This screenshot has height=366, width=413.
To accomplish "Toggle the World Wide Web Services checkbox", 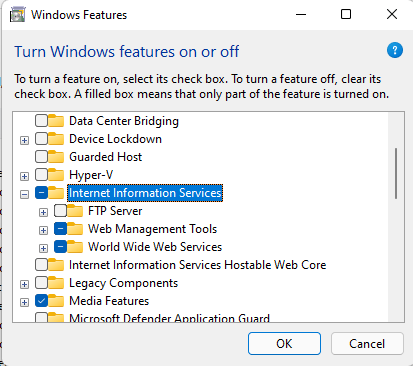I will tap(60, 247).
